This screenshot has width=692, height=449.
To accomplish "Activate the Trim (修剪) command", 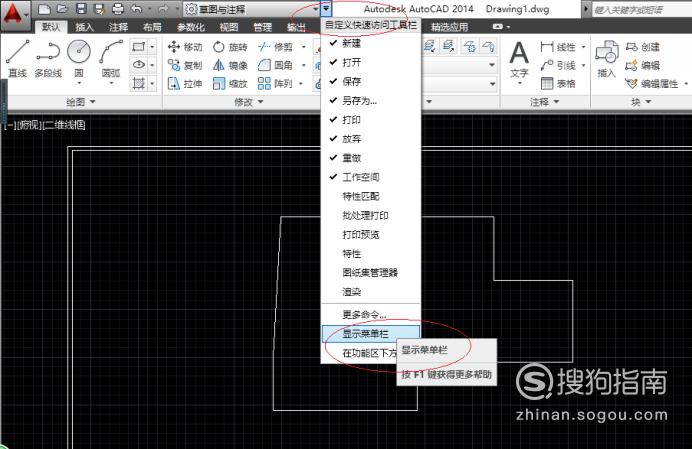I will tap(275, 47).
